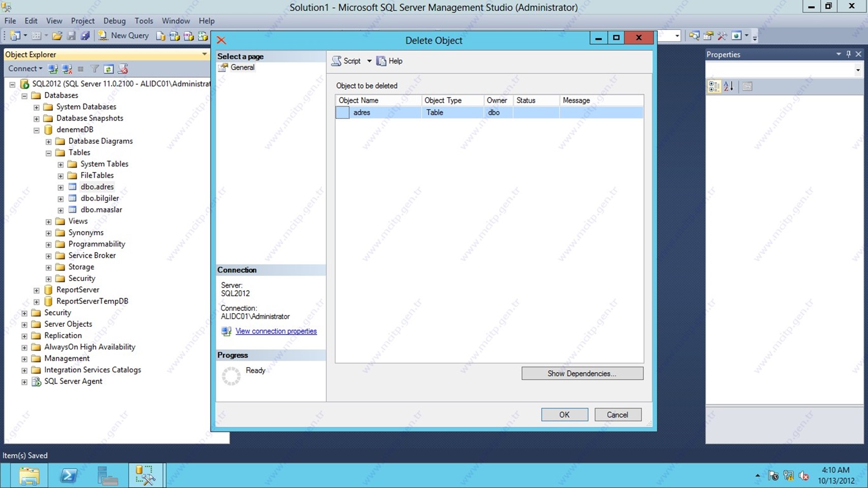Image resolution: width=868 pixels, height=488 pixels.
Task: Expand the dbo.bilgiler table node
Action: click(60, 199)
